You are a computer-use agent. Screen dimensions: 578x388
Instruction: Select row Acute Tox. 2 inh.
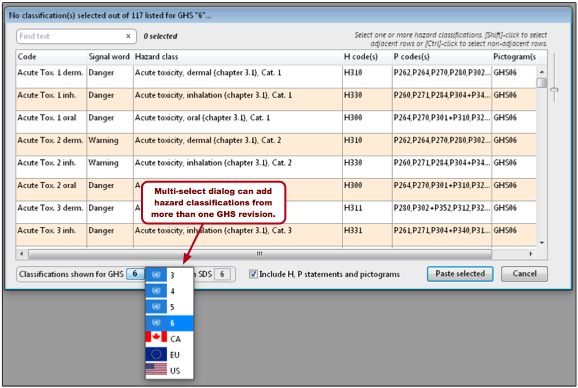coord(276,167)
